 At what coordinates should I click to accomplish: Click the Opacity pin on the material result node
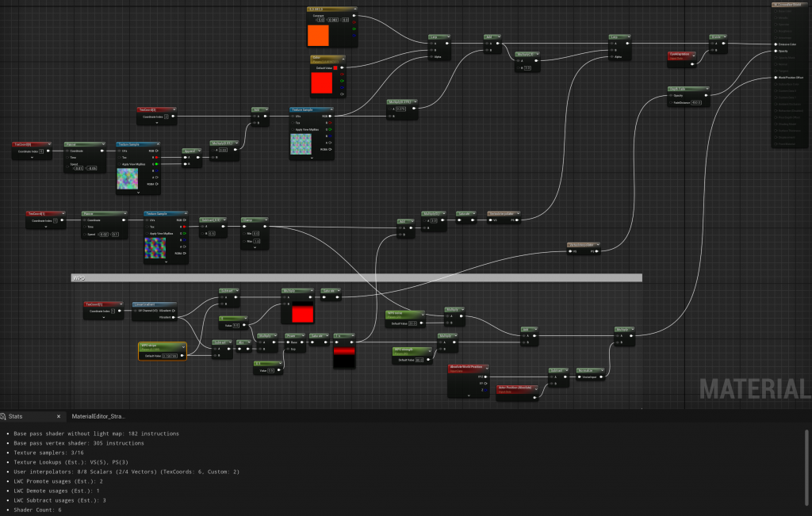pyautogui.click(x=775, y=52)
